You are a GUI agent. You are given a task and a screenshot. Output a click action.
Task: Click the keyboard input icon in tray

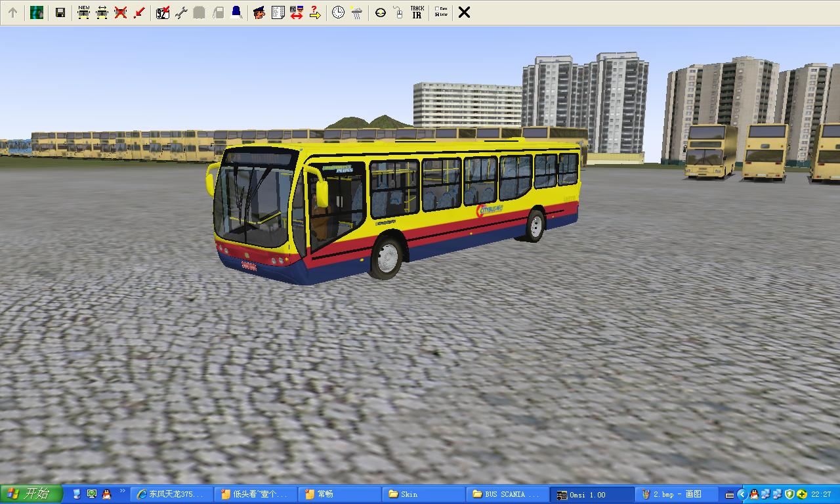tap(730, 495)
